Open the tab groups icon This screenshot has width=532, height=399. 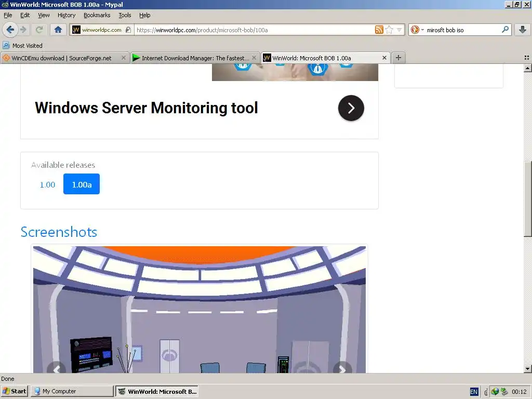coord(527,58)
